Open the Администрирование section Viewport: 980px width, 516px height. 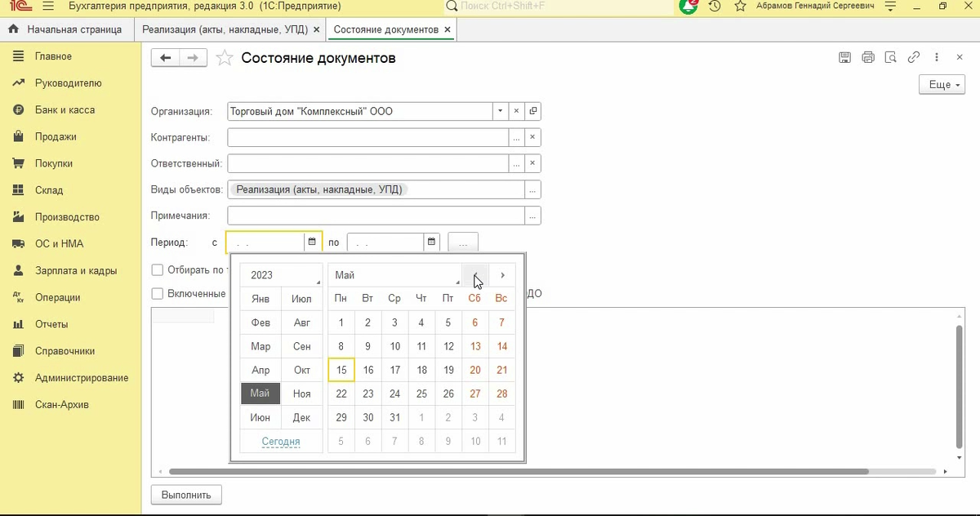pyautogui.click(x=69, y=378)
